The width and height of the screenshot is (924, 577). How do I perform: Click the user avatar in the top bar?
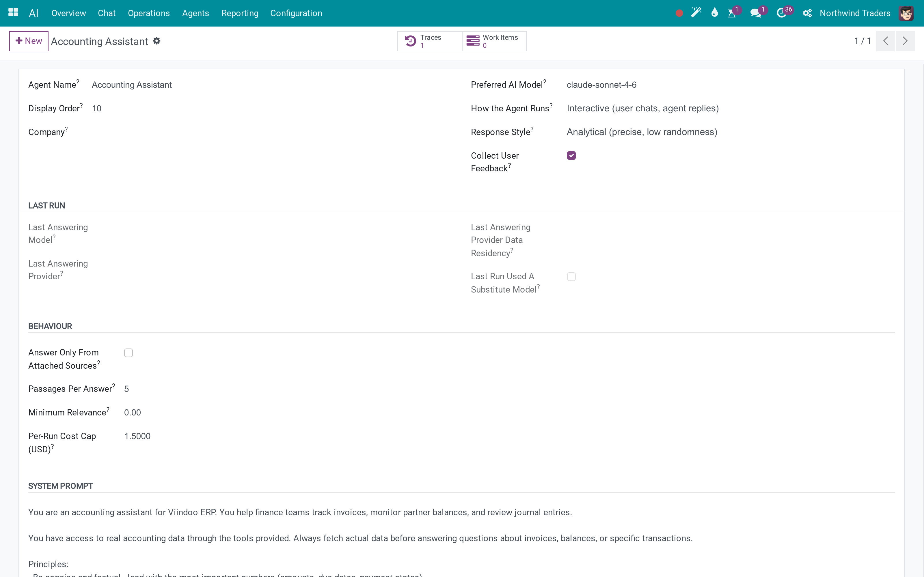906,13
